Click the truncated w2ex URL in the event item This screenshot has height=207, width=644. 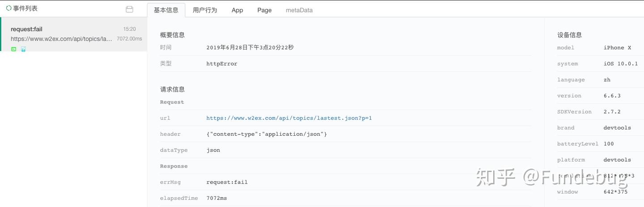(x=61, y=39)
